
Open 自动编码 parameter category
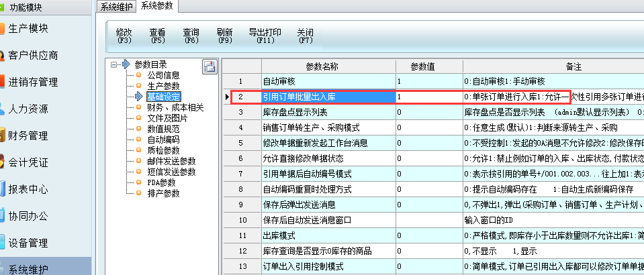point(163,140)
